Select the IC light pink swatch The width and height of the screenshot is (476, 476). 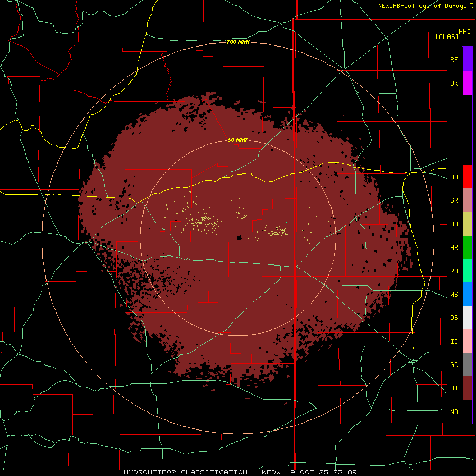[x=467, y=341]
